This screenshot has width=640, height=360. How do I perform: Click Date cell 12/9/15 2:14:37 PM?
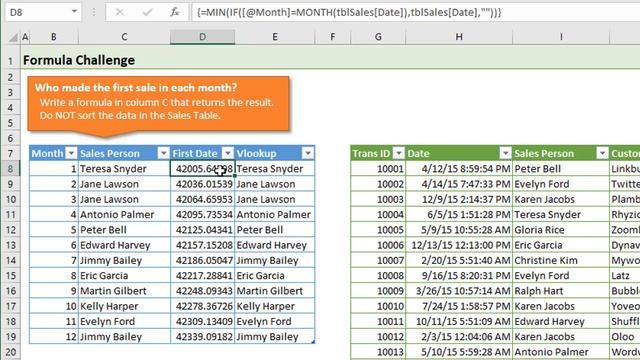tap(459, 199)
